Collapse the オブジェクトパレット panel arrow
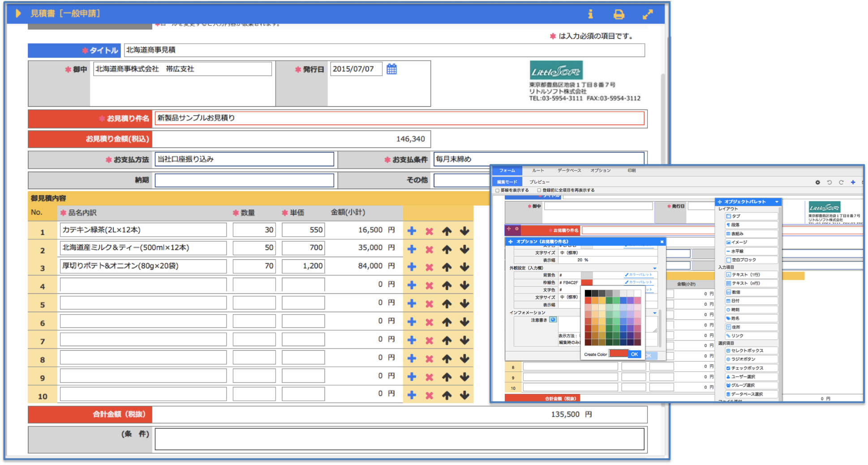The width and height of the screenshot is (868, 465). [x=777, y=202]
